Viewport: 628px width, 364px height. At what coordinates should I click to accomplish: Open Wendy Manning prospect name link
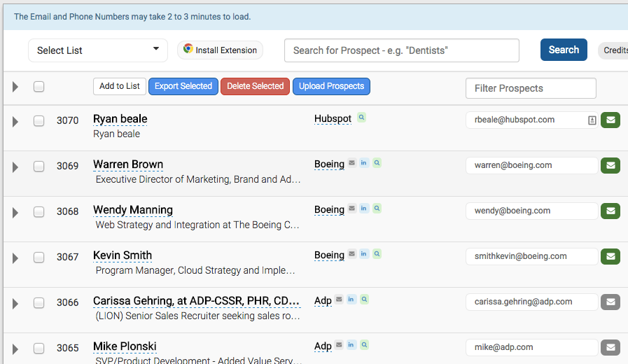pos(133,210)
